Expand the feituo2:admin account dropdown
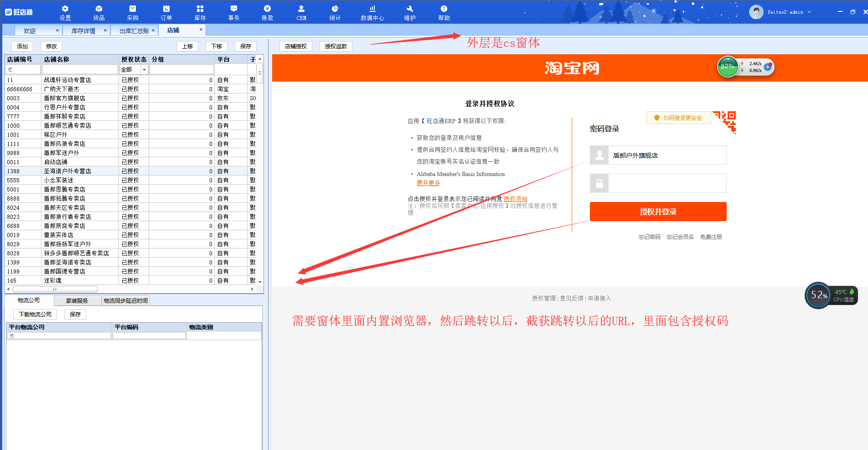868x450 pixels. click(x=809, y=12)
